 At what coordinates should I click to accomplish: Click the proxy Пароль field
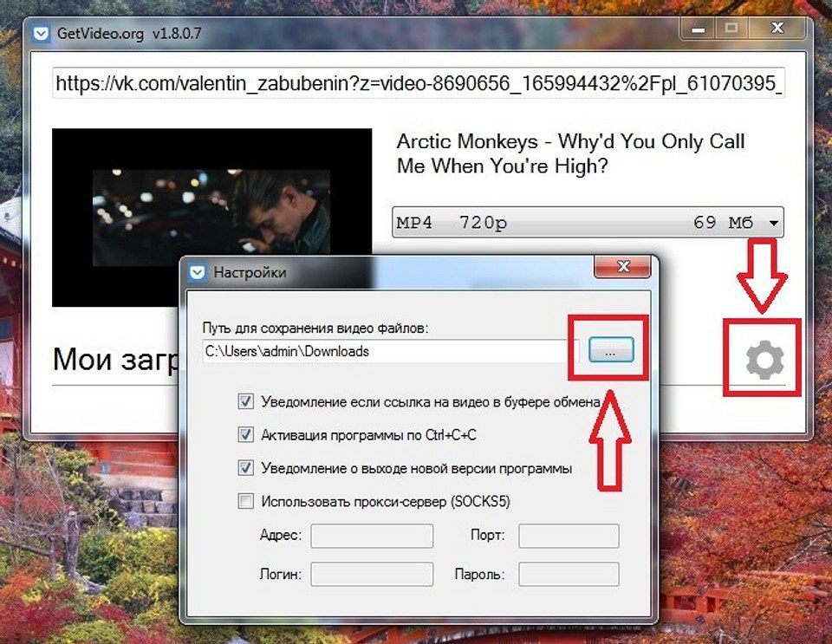569,575
